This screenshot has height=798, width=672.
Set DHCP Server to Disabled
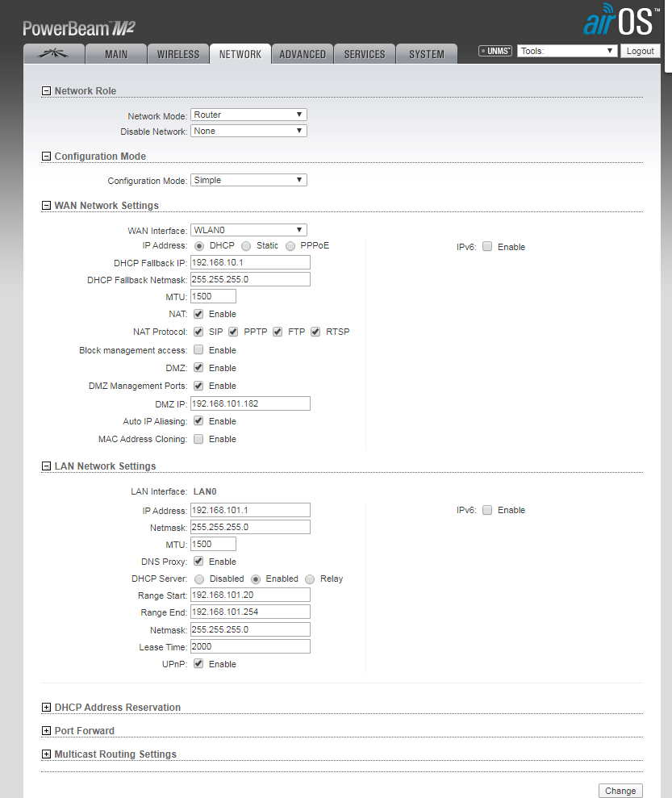pos(199,579)
